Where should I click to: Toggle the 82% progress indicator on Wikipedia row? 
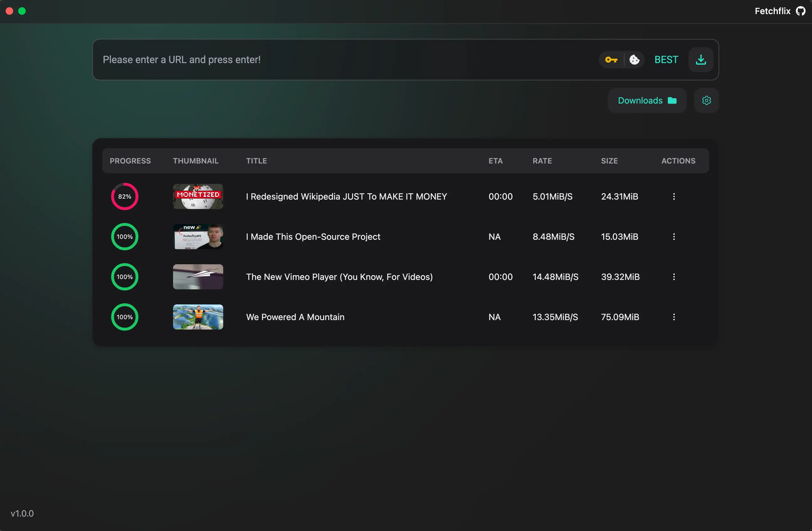point(124,196)
